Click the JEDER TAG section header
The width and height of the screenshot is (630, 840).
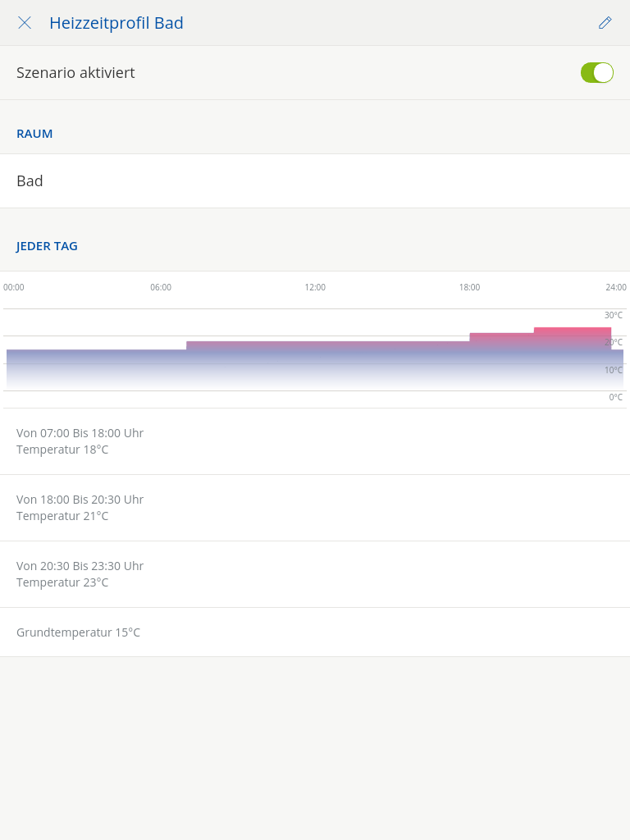47,246
